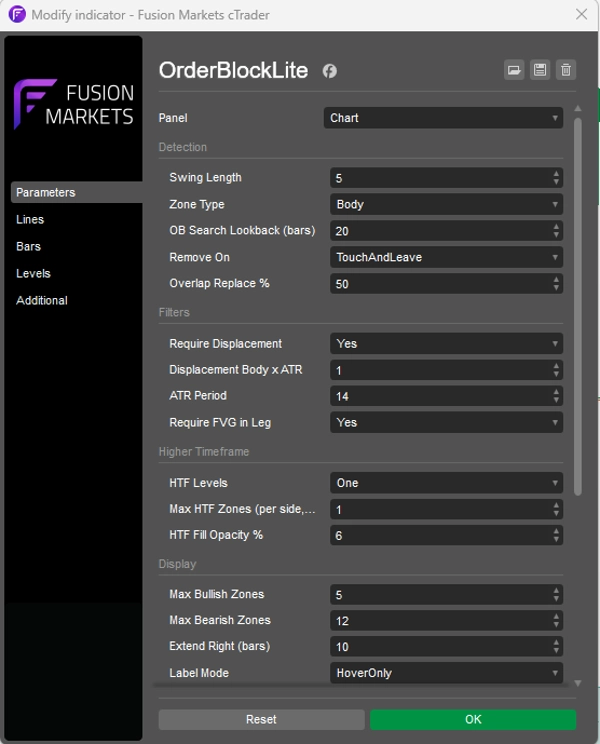
Task: Open the Panel dropdown showing Chart
Action: tap(443, 118)
